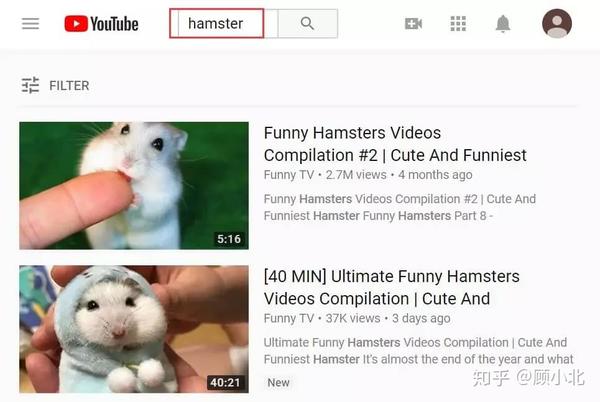Open the account avatar menu

point(557,23)
